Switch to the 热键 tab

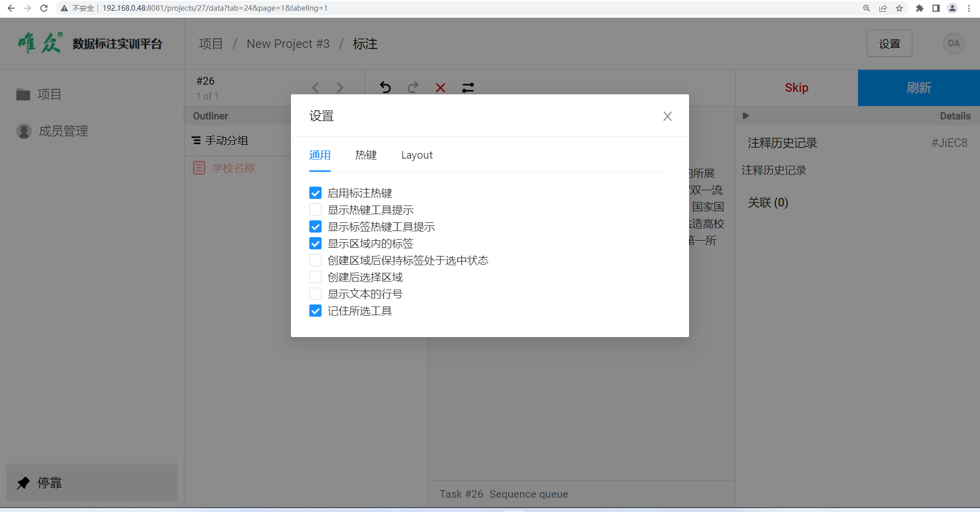click(x=366, y=155)
